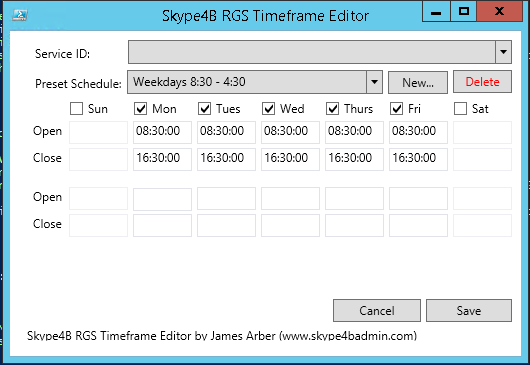Click Friday second Open time field
This screenshot has height=365, width=530.
pyautogui.click(x=418, y=198)
